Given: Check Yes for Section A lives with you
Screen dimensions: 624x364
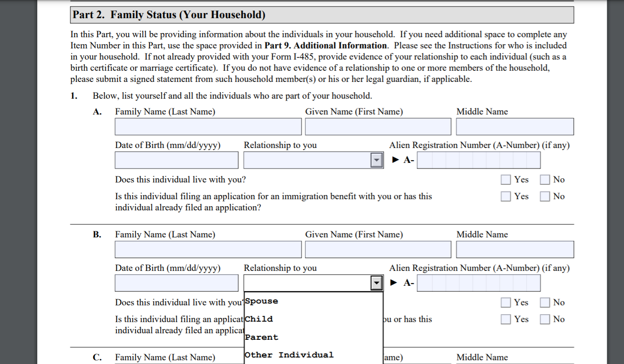Looking at the screenshot, I should tap(506, 180).
